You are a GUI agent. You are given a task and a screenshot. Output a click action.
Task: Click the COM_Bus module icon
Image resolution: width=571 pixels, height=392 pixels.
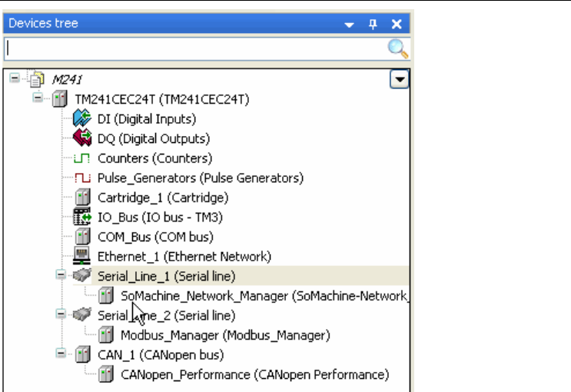tap(83, 237)
